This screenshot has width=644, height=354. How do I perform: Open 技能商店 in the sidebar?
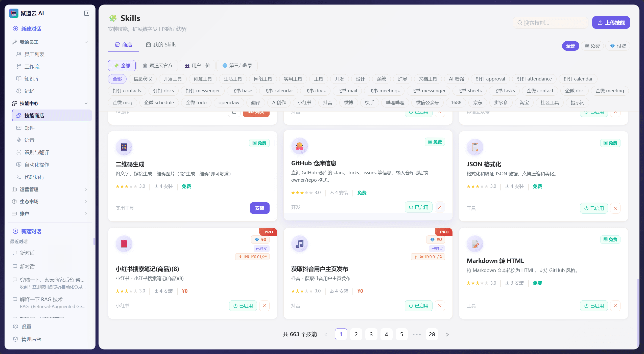click(52, 116)
